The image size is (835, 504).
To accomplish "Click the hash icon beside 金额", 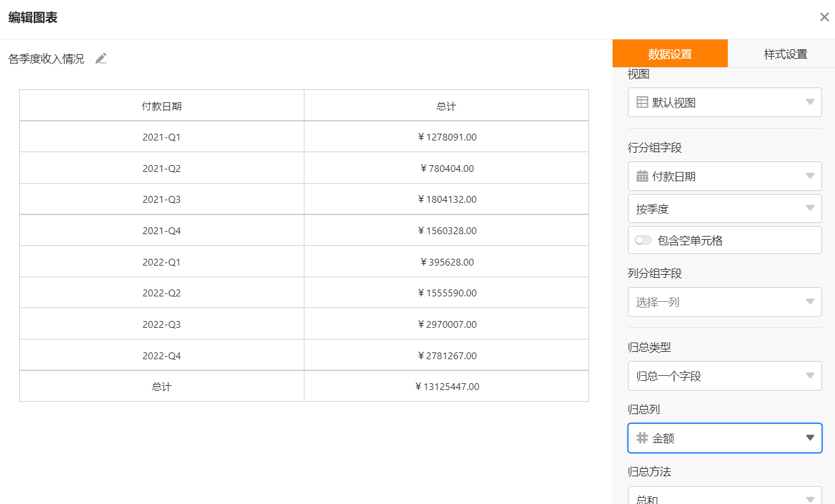I will [642, 438].
